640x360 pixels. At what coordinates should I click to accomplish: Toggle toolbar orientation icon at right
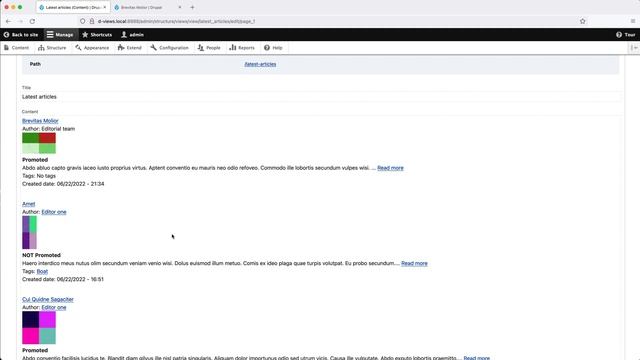[x=634, y=48]
